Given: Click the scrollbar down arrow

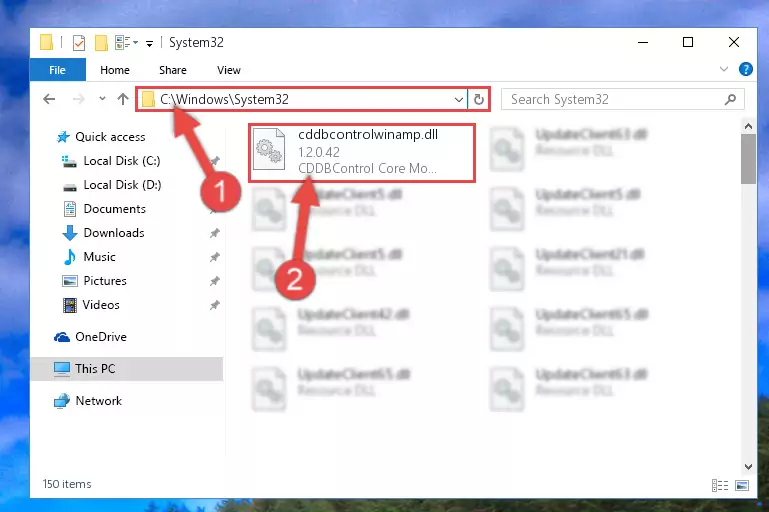Looking at the screenshot, I should (x=748, y=467).
